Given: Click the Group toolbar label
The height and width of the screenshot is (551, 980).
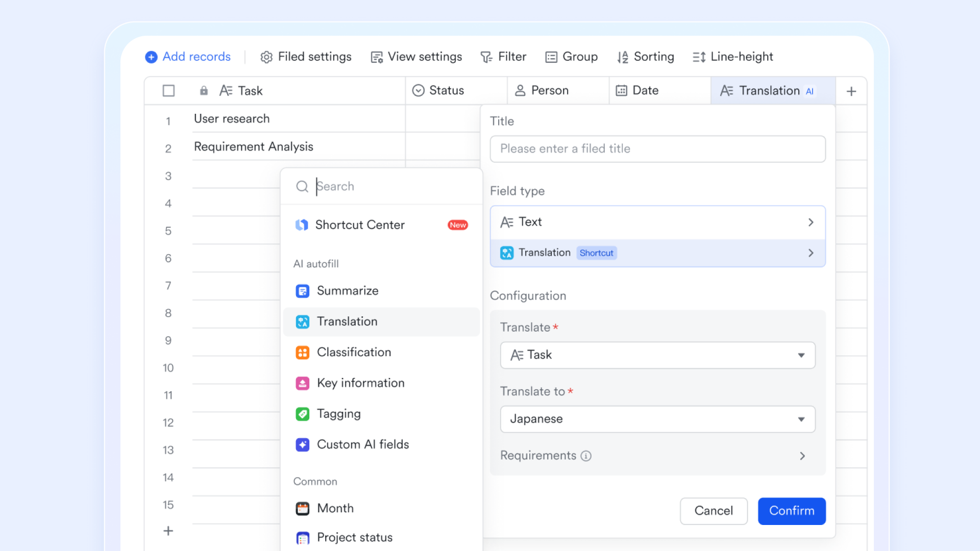Looking at the screenshot, I should pyautogui.click(x=580, y=57).
